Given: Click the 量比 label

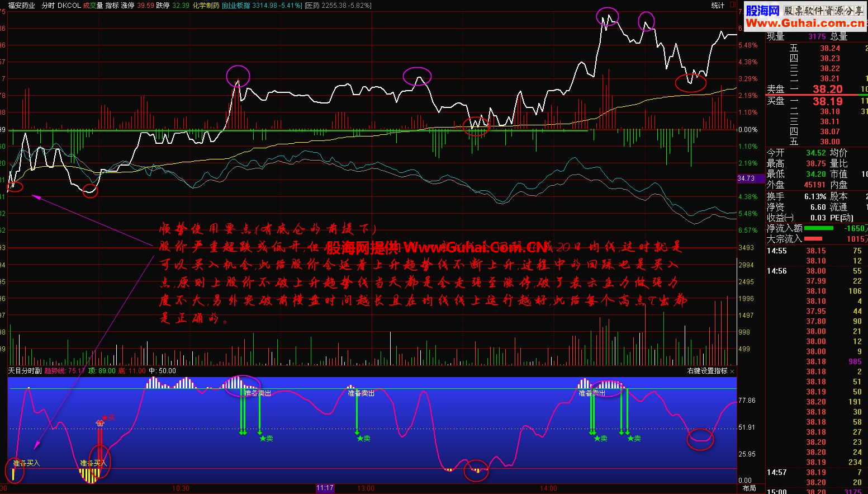Looking at the screenshot, I should [x=839, y=164].
